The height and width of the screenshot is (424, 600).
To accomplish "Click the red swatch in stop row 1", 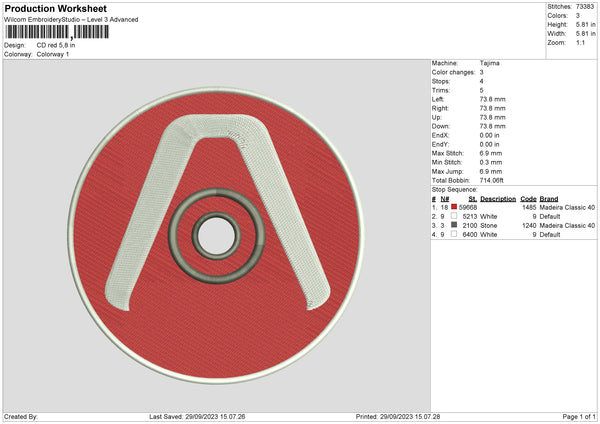I will coord(454,207).
